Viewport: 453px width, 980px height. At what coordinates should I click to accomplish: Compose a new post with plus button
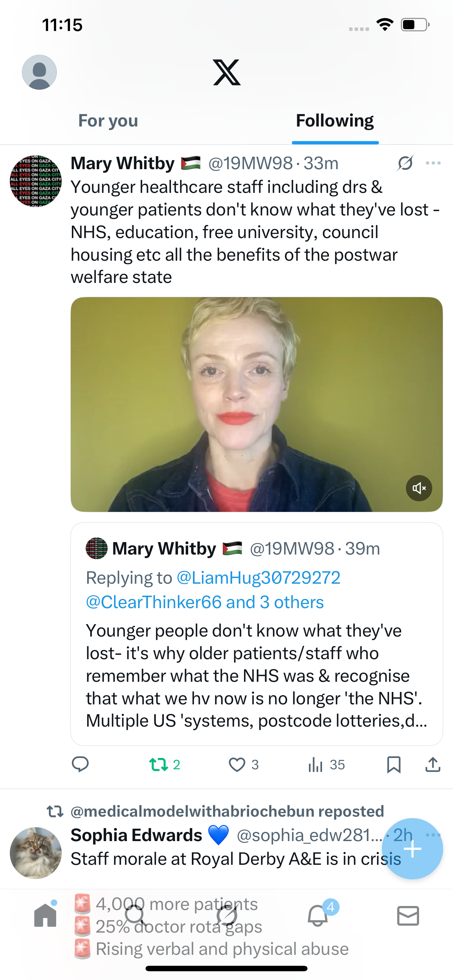coord(412,849)
